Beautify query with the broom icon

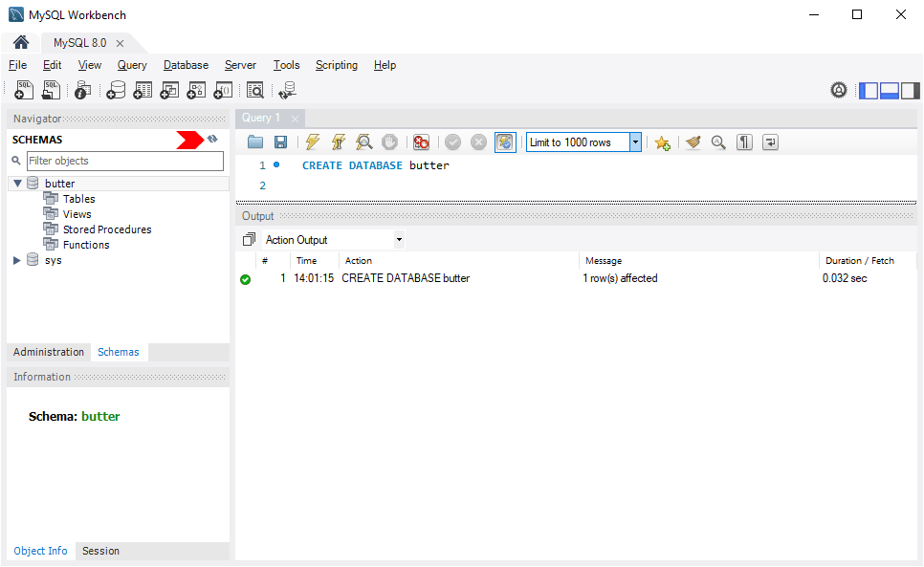coord(693,142)
